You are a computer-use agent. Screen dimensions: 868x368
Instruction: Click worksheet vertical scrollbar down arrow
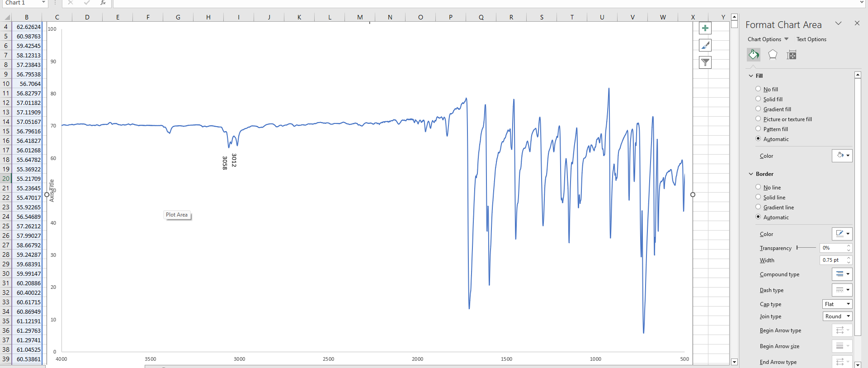734,362
